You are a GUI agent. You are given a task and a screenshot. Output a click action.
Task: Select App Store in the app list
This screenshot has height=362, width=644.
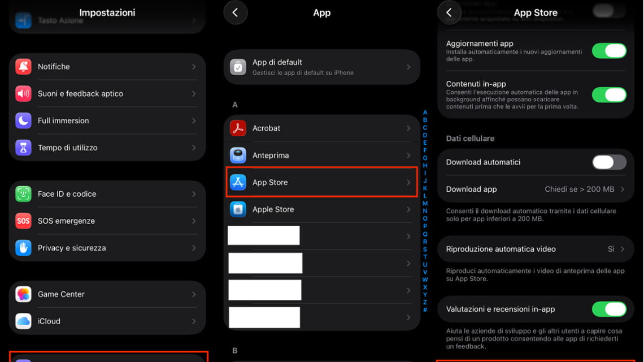(321, 183)
